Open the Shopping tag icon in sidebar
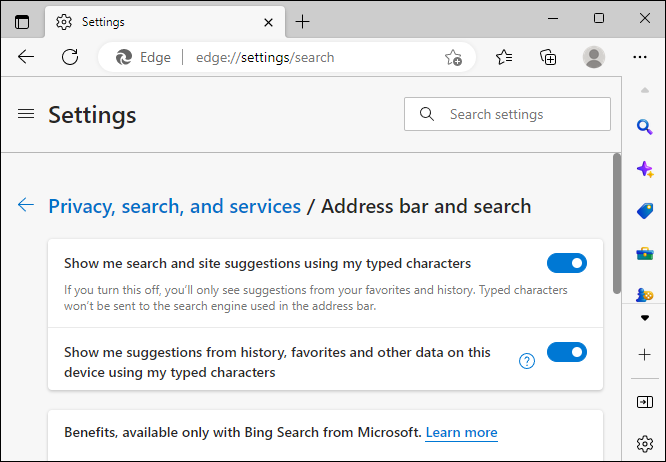This screenshot has width=666, height=462. 645,211
